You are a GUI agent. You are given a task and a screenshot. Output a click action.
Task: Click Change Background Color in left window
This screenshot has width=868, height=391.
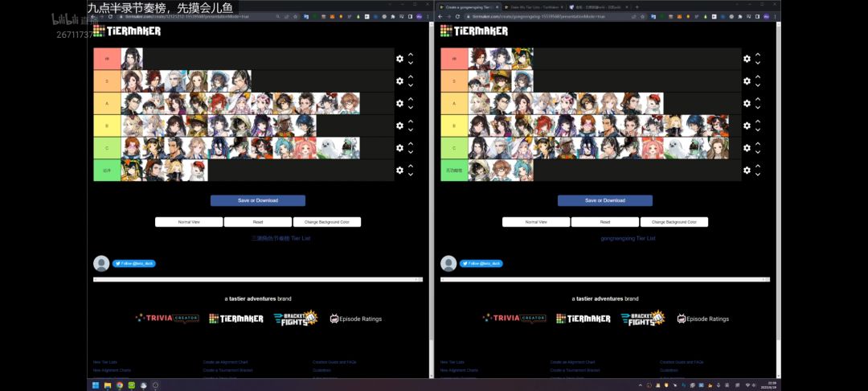tap(327, 221)
